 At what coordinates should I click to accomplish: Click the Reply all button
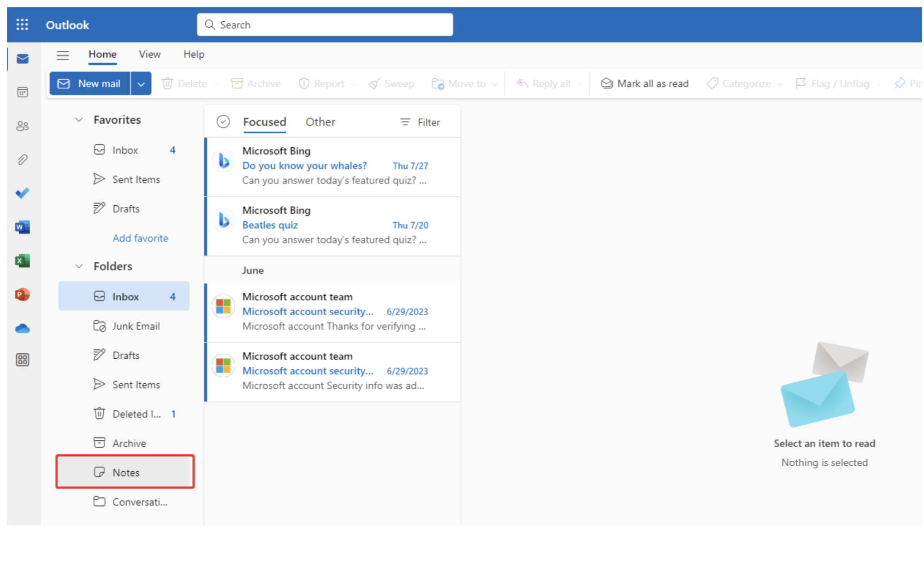[x=544, y=83]
